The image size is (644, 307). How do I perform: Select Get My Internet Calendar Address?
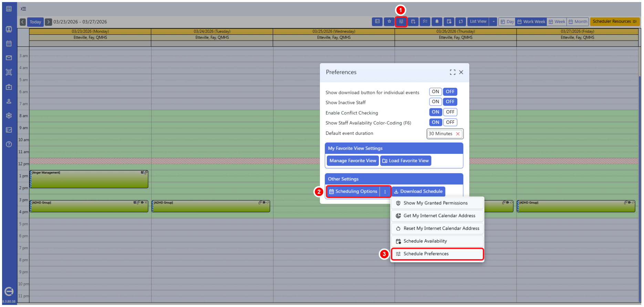point(437,216)
